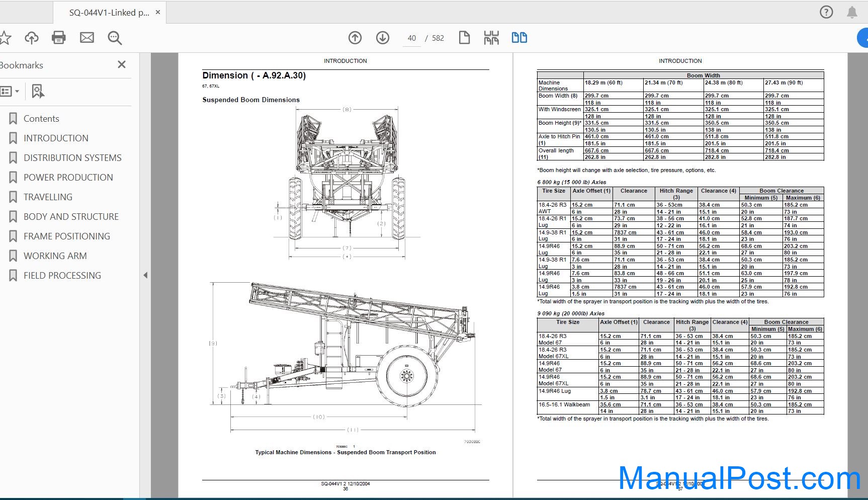Click the Boom height footnote text
The image size is (868, 500).
click(627, 170)
